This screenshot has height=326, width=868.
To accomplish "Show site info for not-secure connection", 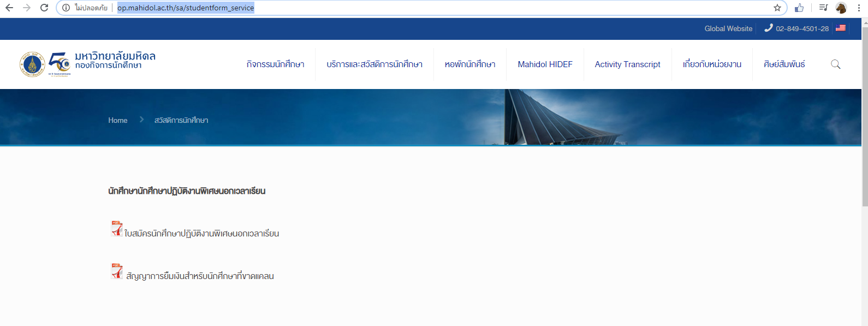I will click(66, 8).
